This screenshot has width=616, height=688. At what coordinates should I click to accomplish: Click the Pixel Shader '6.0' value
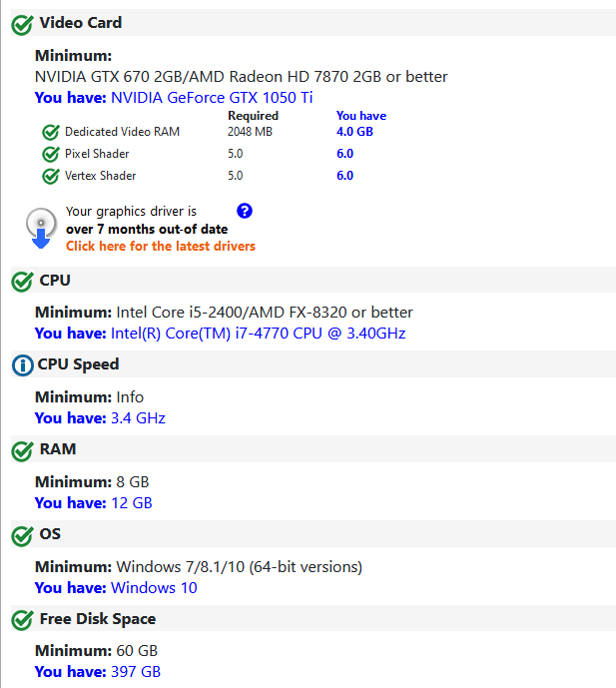click(x=344, y=154)
